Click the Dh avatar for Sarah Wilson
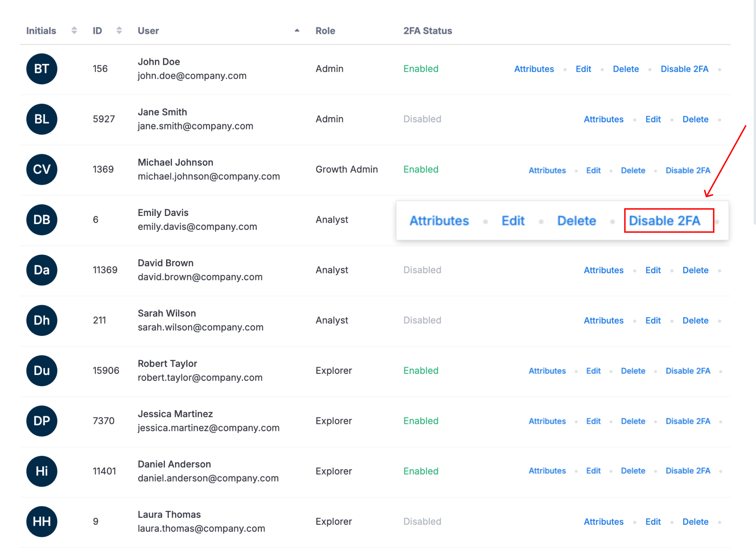 click(42, 320)
